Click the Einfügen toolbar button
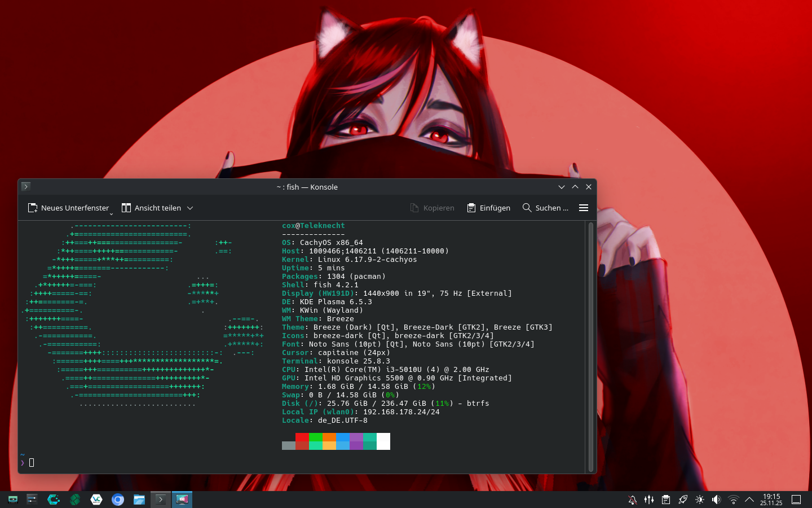812x508 pixels. coord(488,208)
